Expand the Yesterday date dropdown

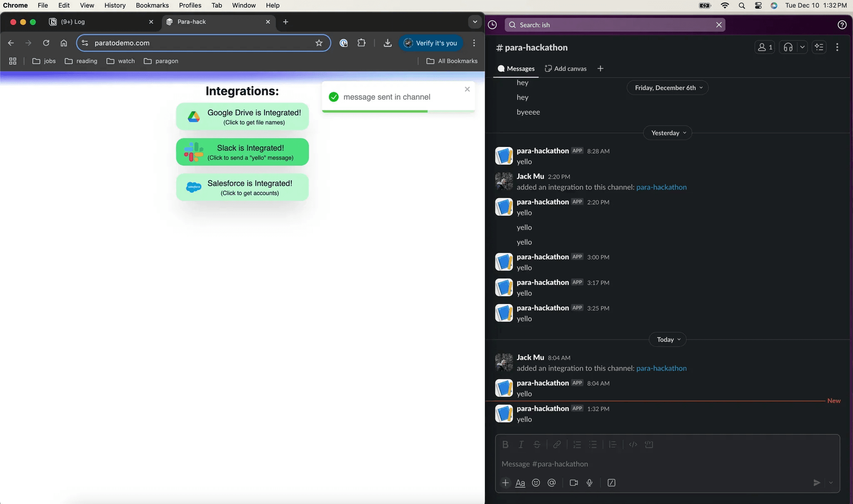click(668, 133)
